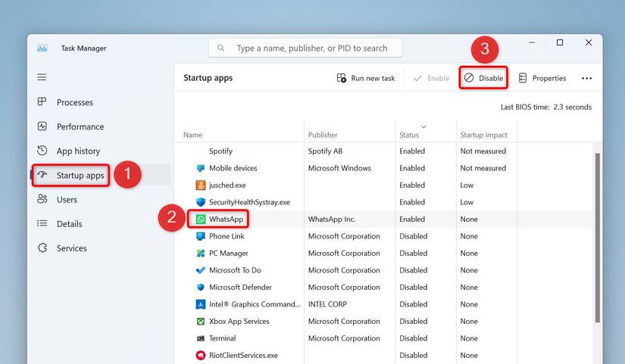Image resolution: width=625 pixels, height=364 pixels.
Task: Click the Xbox App Services icon
Action: (x=201, y=321)
